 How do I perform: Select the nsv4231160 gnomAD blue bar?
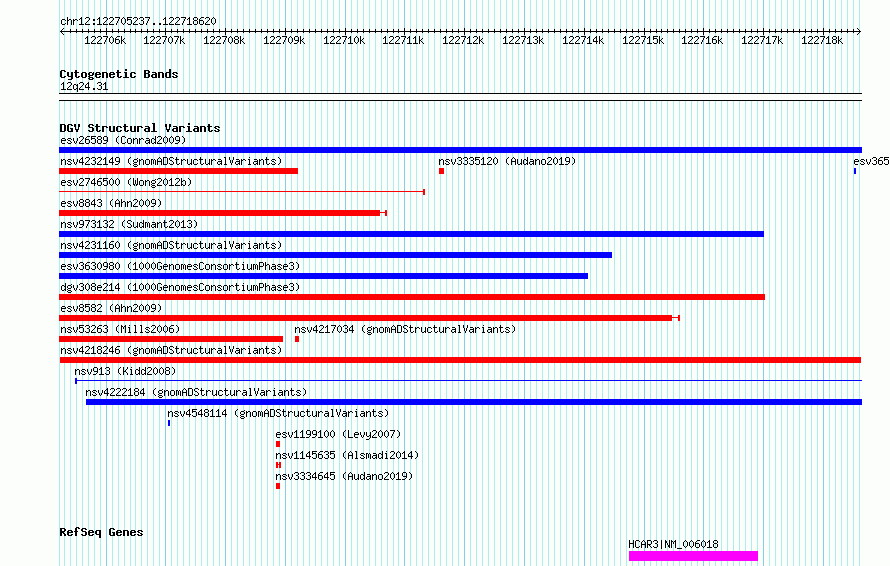pyautogui.click(x=335, y=255)
